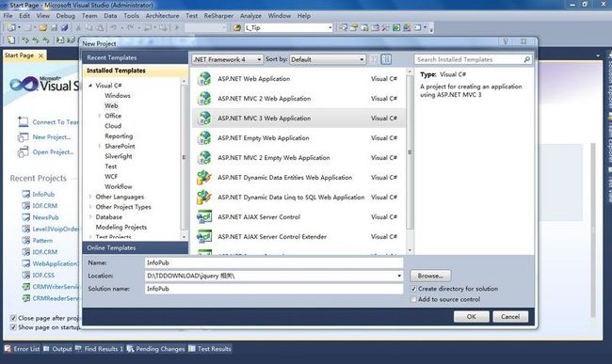Expand the Office tree node
612x364 pixels.
pos(100,116)
